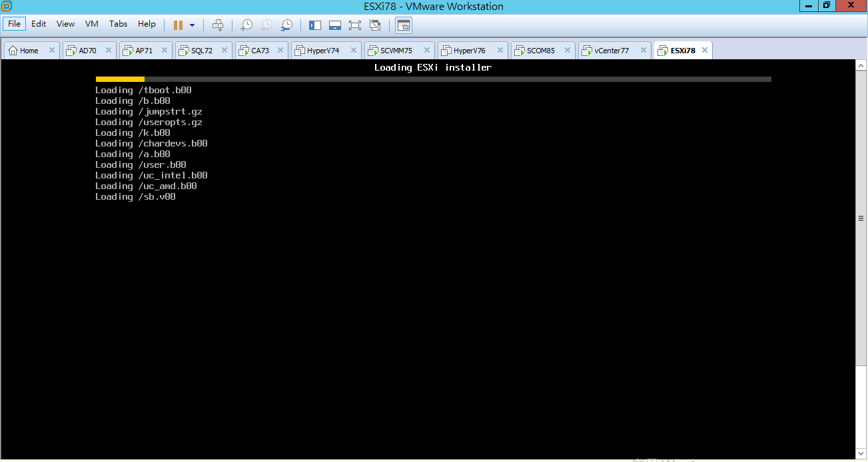Click the 'Loading /useropts.gz' line
Screen dimensions: 868x462
(x=149, y=122)
